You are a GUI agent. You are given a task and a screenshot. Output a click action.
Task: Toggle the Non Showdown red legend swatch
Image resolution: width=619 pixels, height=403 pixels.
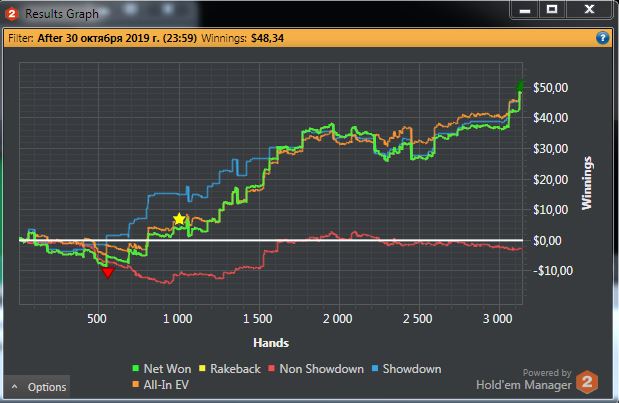click(271, 369)
